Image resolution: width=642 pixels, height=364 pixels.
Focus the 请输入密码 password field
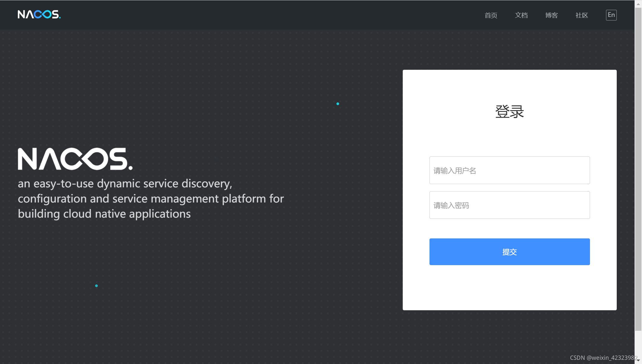509,205
